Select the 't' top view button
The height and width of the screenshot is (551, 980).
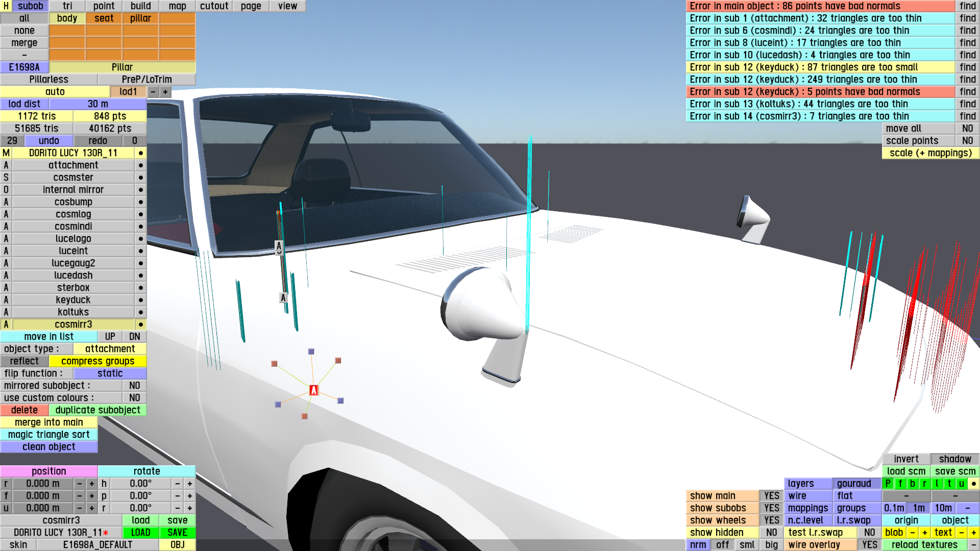pos(949,483)
